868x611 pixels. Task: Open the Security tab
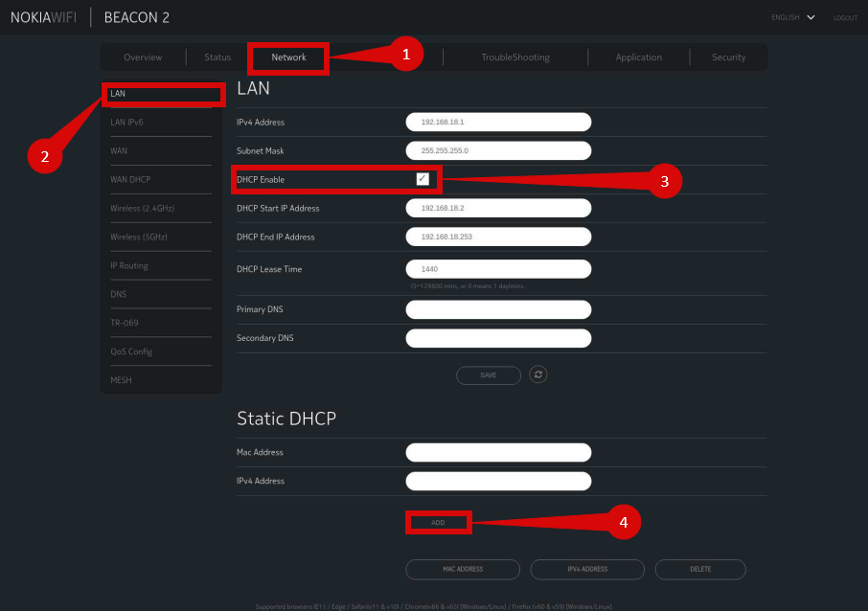[x=728, y=57]
